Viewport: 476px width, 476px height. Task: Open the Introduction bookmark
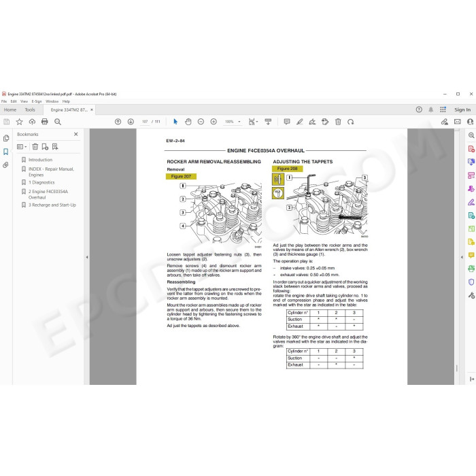click(x=40, y=160)
